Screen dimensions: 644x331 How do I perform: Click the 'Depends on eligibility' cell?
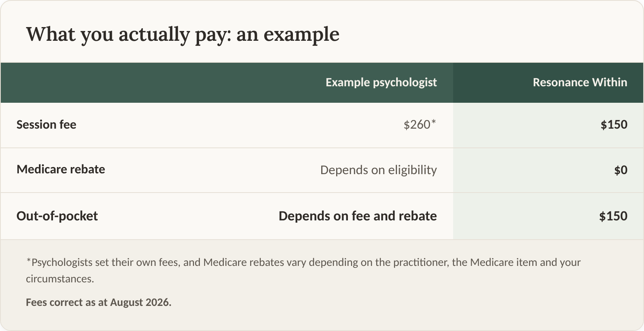(x=379, y=170)
